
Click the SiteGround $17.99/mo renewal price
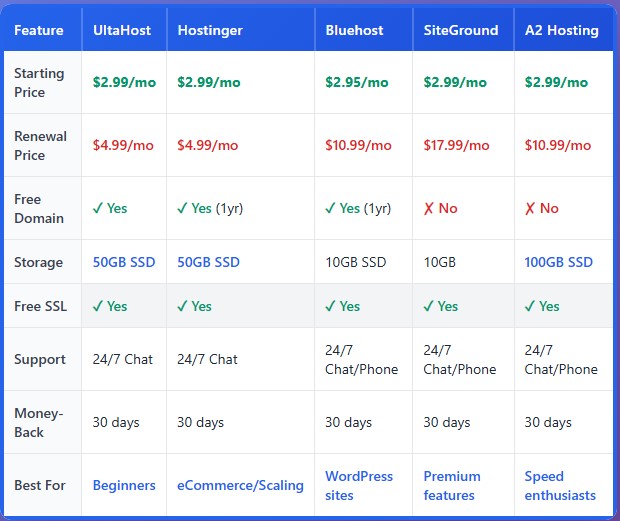pos(457,145)
